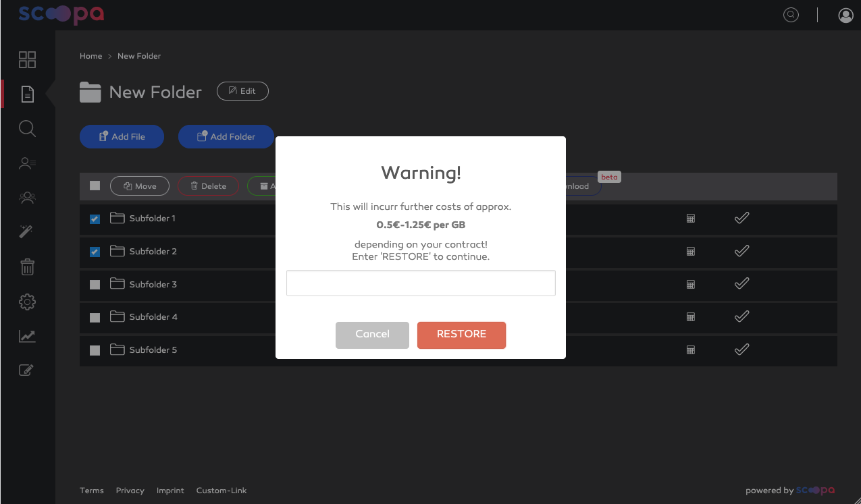Open the single-user list icon in sidebar
The width and height of the screenshot is (861, 504).
(27, 163)
